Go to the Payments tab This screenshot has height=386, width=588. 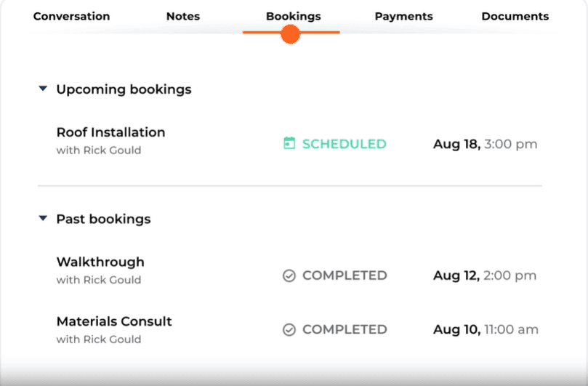tap(404, 16)
